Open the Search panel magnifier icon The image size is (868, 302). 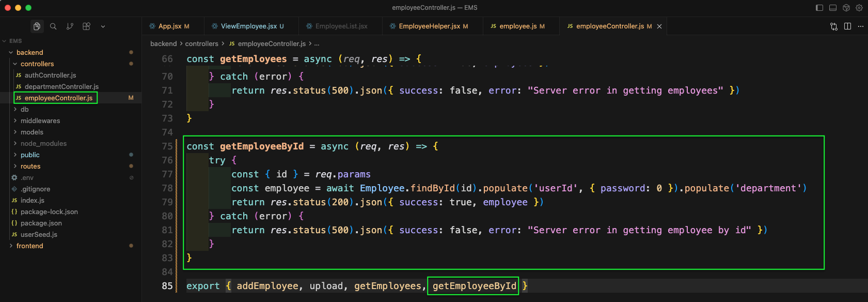53,26
